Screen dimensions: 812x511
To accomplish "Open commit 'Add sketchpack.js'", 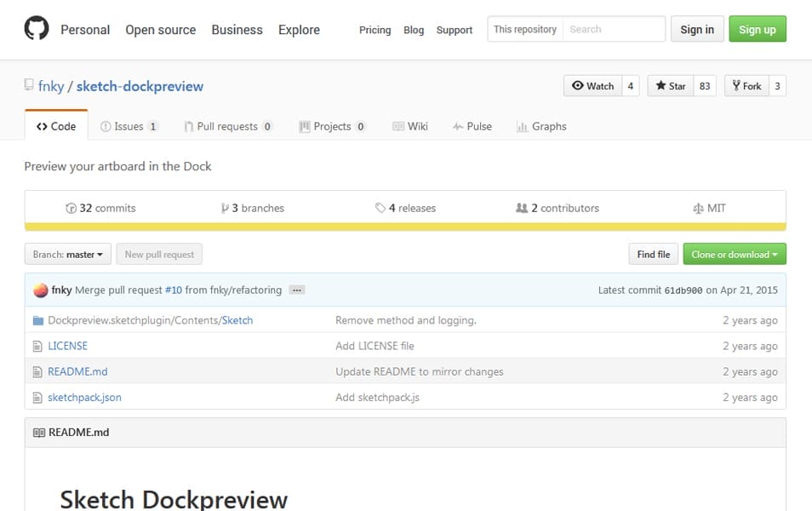I will pyautogui.click(x=378, y=398).
